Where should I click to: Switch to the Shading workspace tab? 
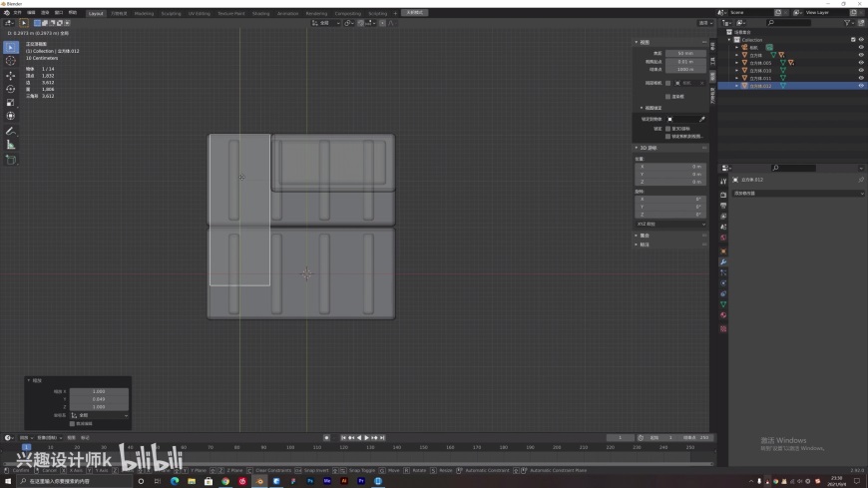point(260,13)
